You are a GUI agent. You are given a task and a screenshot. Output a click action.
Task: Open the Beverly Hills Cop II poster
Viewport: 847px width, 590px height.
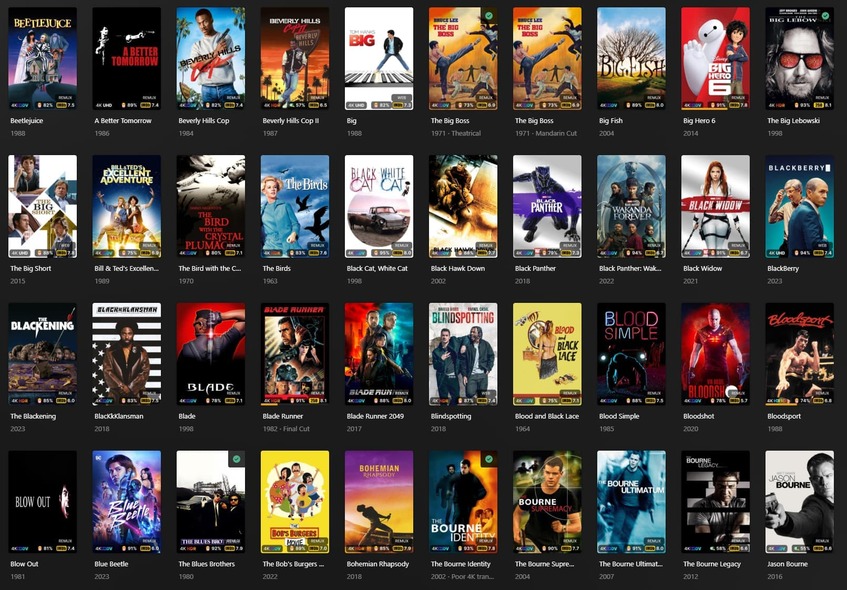(295, 58)
